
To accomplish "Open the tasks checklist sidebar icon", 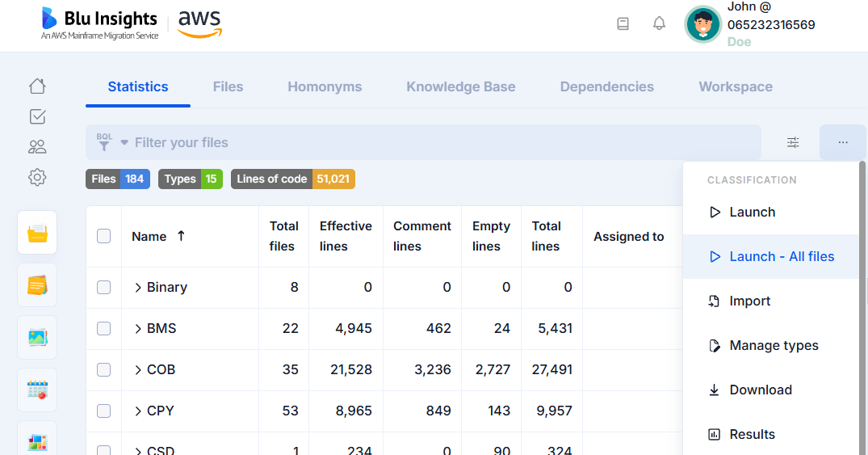I will pos(37,116).
